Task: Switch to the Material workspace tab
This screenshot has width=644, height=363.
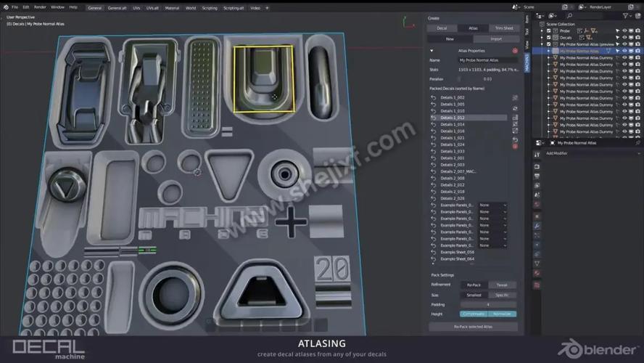Action: [x=172, y=8]
